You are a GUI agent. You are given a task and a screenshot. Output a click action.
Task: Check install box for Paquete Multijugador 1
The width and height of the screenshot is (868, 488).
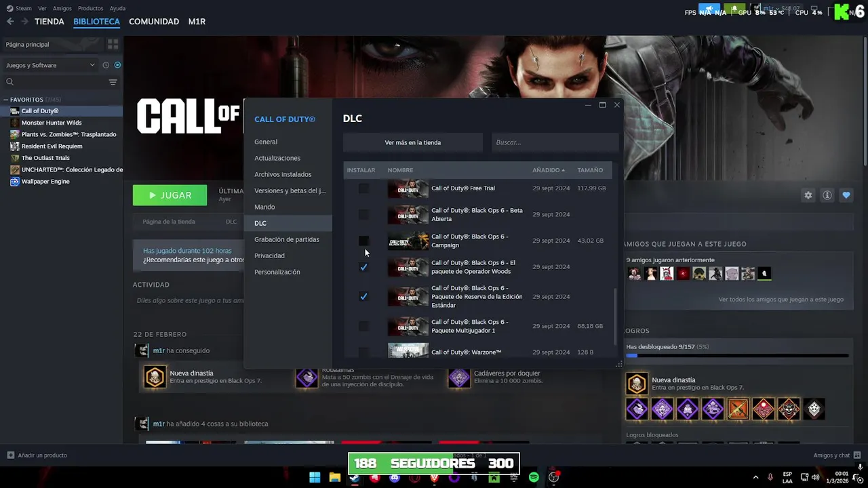363,326
